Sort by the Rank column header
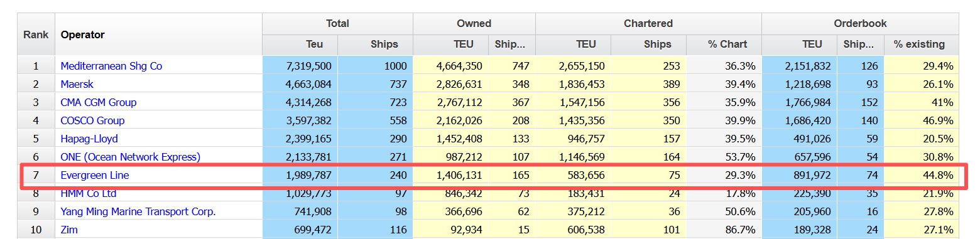The width and height of the screenshot is (980, 239). (36, 35)
